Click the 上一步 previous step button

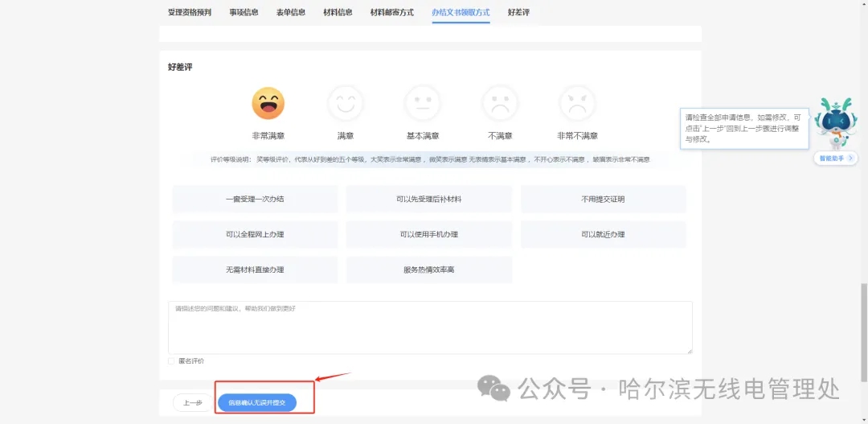coord(192,402)
